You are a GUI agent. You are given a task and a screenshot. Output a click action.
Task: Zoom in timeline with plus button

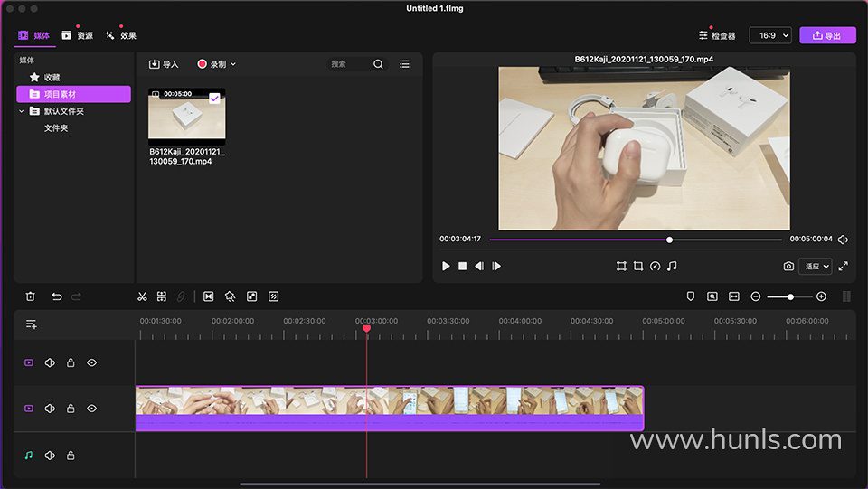pyautogui.click(x=822, y=296)
